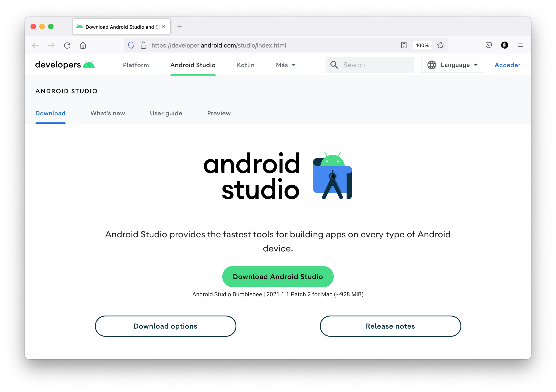Open the Firefox account avatar icon
This screenshot has height=392, width=556.
click(504, 45)
